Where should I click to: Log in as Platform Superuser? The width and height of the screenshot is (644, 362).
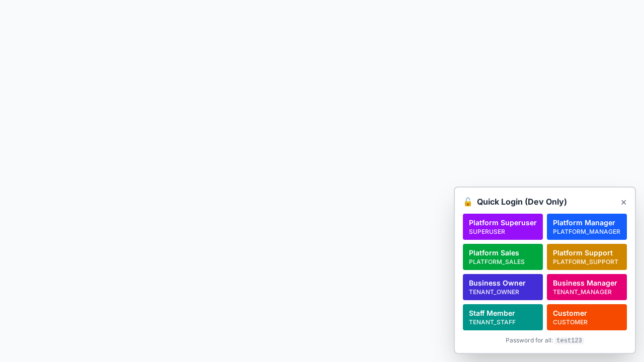click(x=503, y=226)
